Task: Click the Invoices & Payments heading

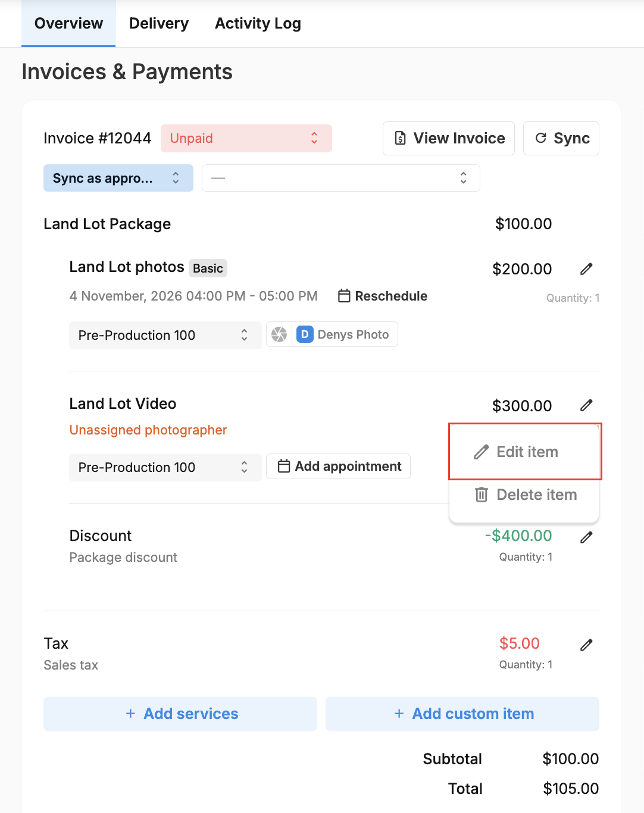Action: 127,72
